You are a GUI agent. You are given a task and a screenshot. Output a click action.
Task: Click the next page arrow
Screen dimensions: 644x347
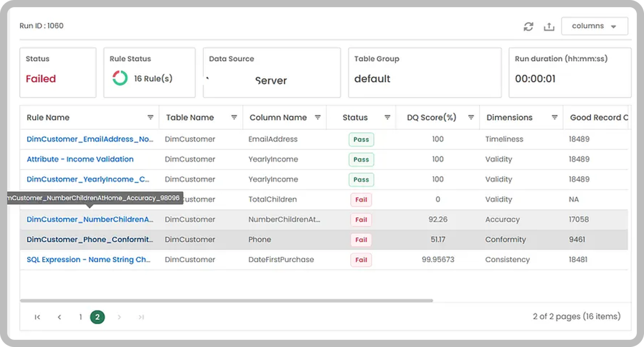(x=119, y=317)
